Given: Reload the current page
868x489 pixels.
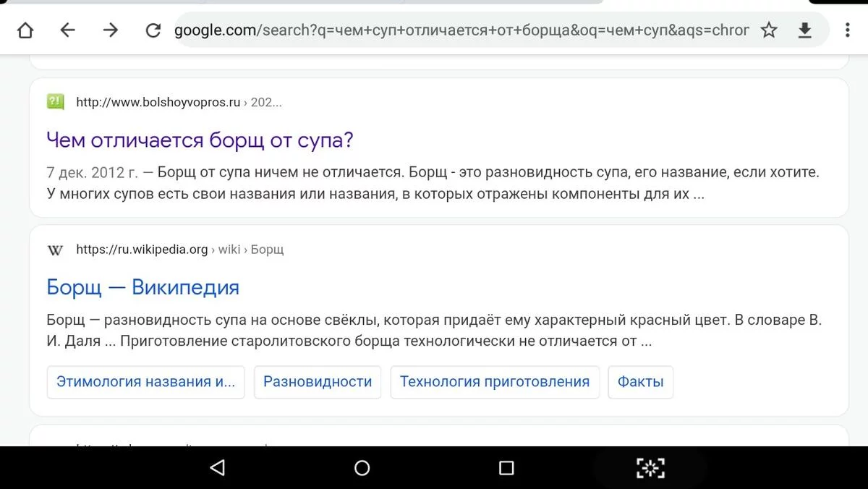Looking at the screenshot, I should pos(153,30).
